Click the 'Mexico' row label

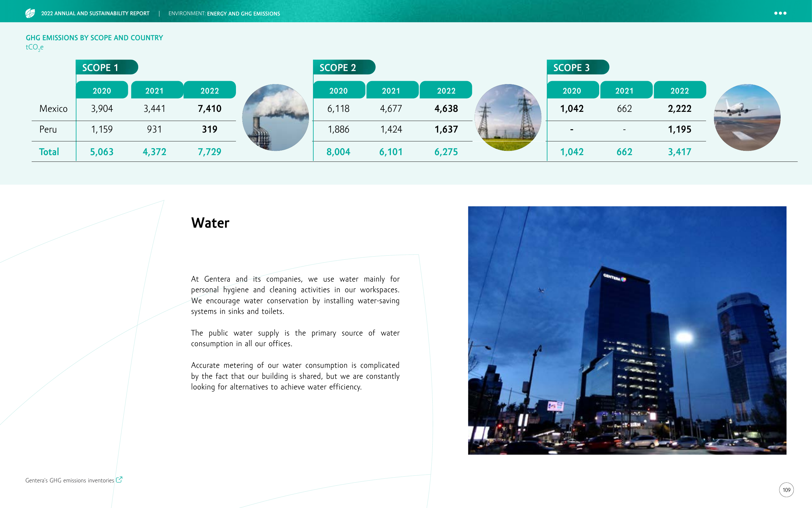click(53, 108)
